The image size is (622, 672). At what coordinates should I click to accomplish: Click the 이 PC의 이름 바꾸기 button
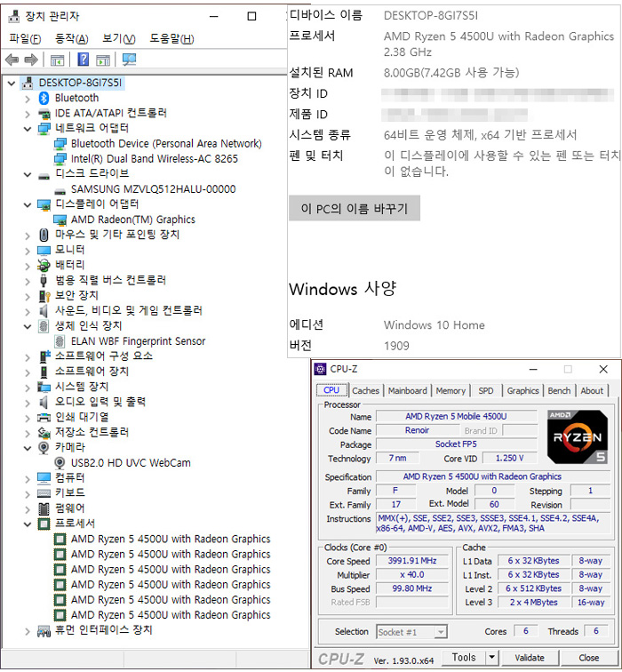(x=354, y=209)
